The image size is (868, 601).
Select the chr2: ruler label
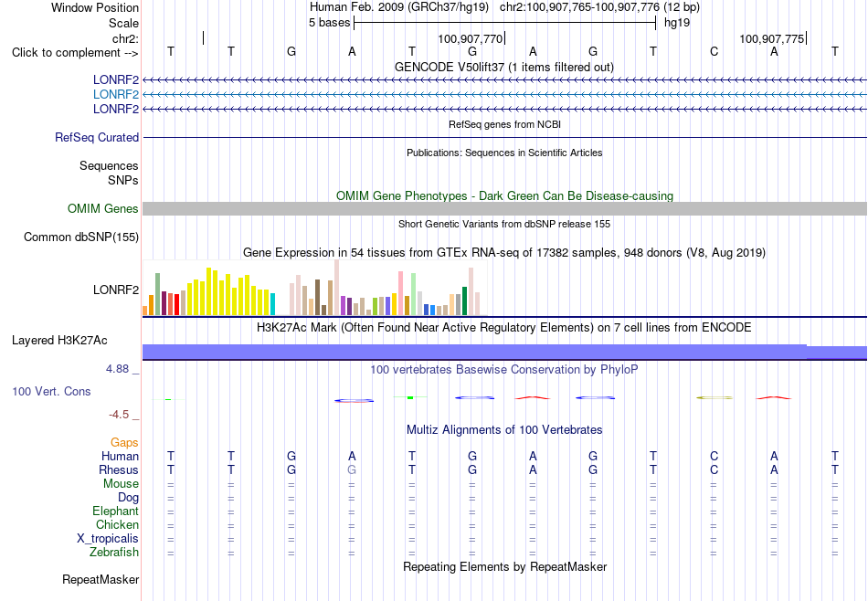point(125,38)
